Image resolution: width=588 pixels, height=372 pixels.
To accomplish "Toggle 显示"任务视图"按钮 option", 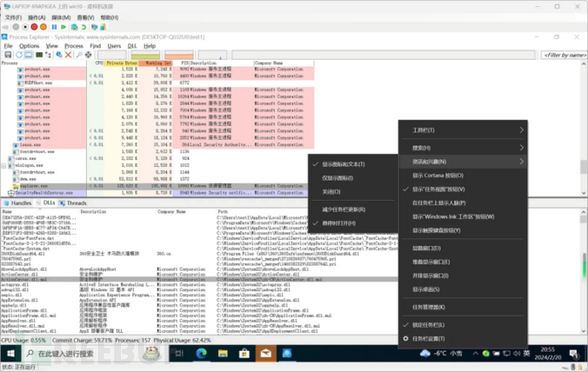I will tap(443, 188).
